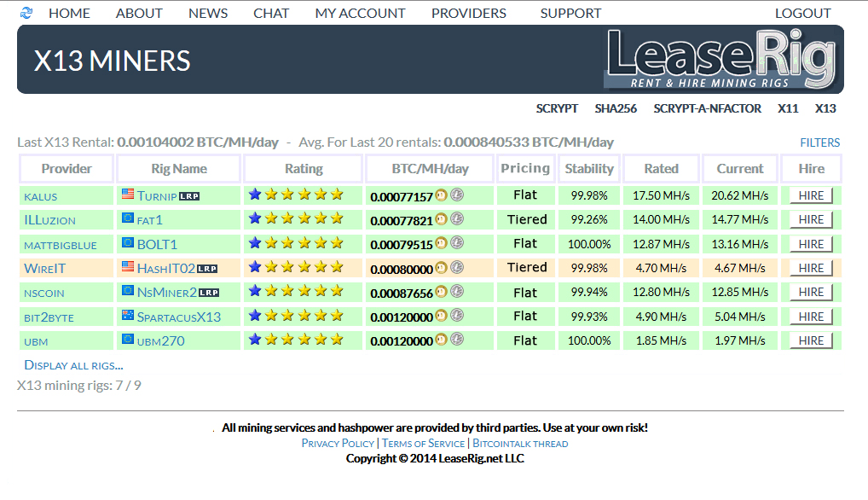
Task: Click the silver Litecoin icon in FAT1 row
Action: point(457,219)
